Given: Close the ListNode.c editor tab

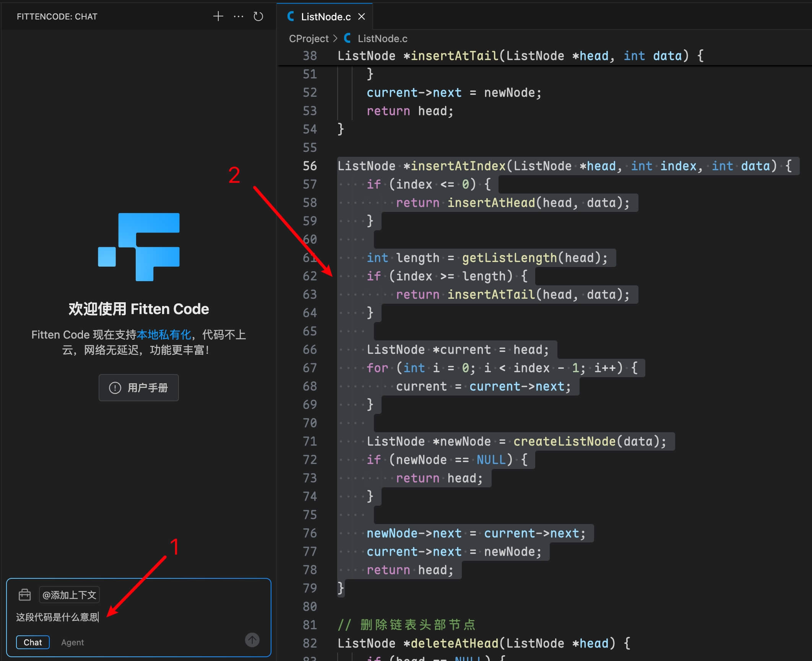Looking at the screenshot, I should (x=362, y=16).
